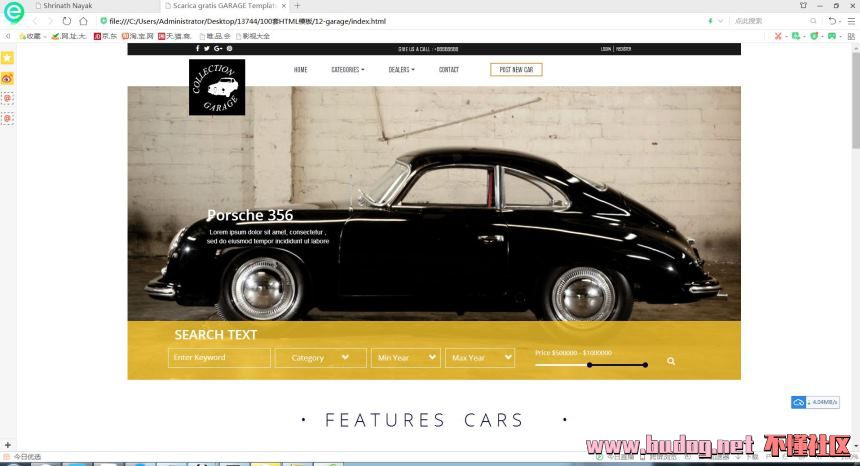Add a sidebar item with the plus icon
The width and height of the screenshot is (860, 466).
(x=8, y=445)
